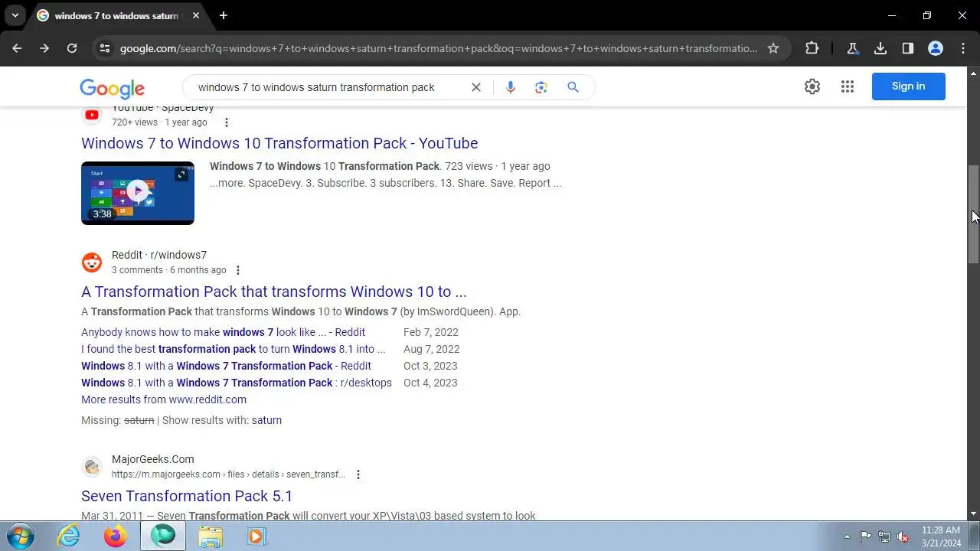
Task: Open the clock showing 11:28 AM
Action: tap(941, 536)
